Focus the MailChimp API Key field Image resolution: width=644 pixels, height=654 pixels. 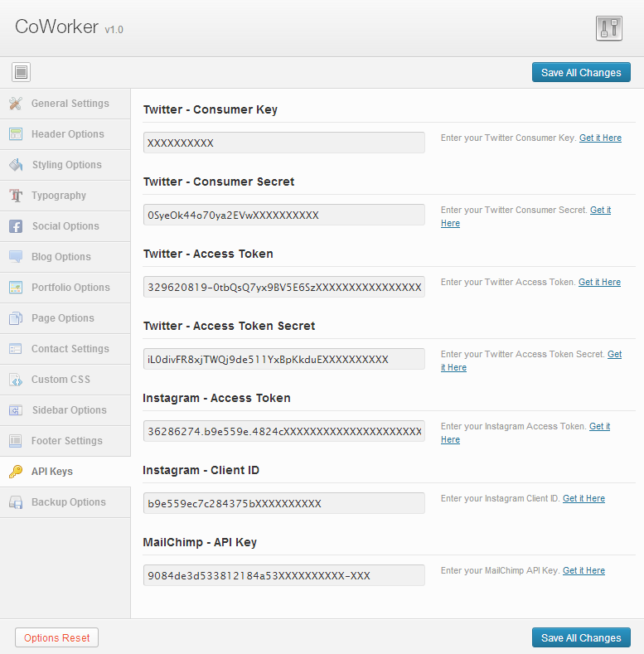[x=284, y=575]
